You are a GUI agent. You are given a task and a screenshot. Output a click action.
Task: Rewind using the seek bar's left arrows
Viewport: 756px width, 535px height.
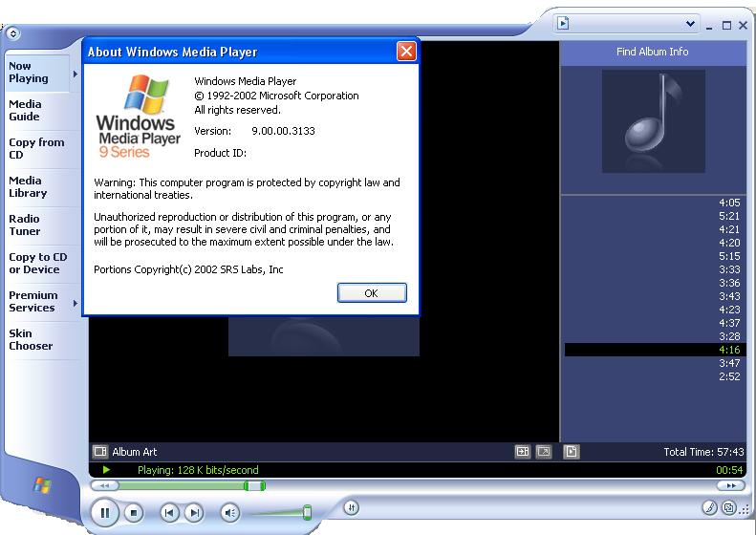coord(104,486)
